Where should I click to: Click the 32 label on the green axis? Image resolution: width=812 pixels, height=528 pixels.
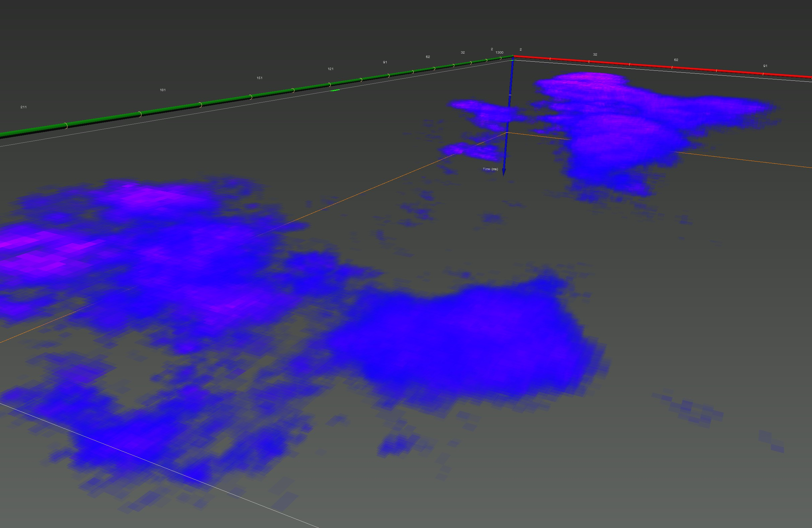point(463,53)
